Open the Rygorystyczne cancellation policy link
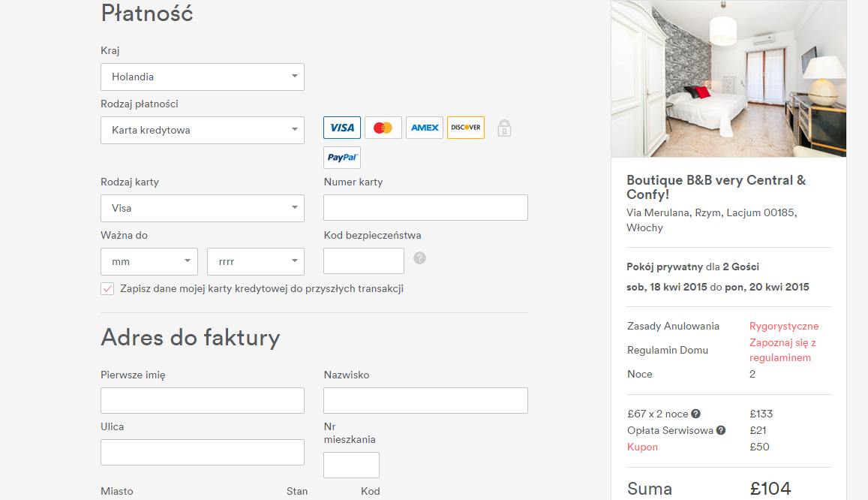 point(784,326)
